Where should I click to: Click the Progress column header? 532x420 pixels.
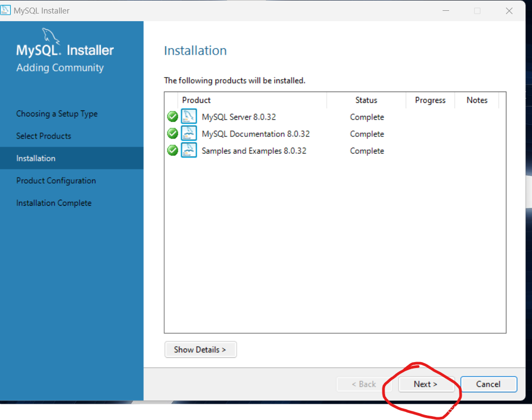(430, 100)
